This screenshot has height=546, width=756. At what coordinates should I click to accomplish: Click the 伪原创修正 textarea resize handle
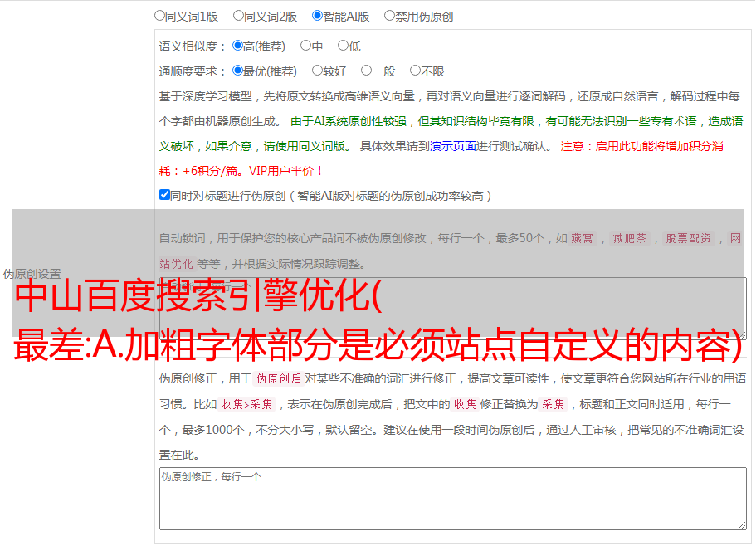coord(742,526)
